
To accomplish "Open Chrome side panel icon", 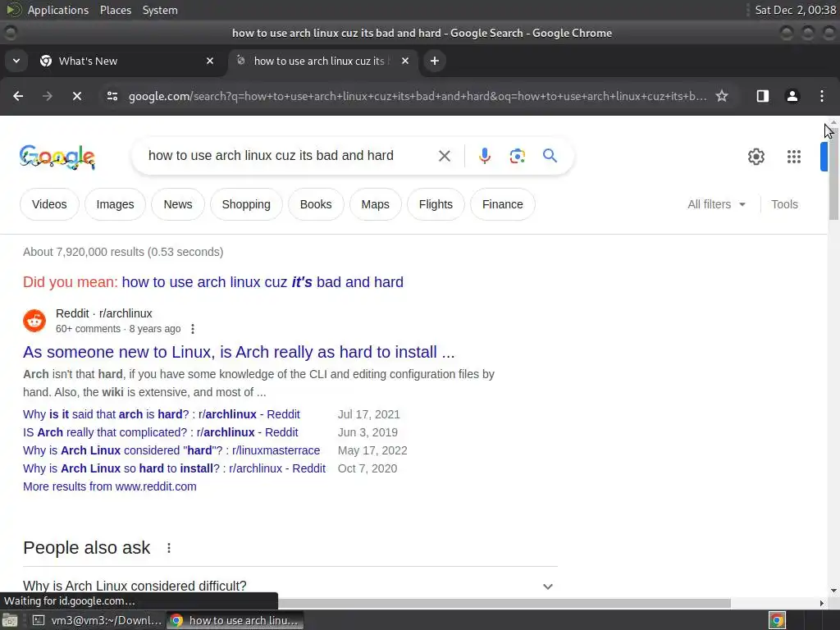I will tap(762, 96).
